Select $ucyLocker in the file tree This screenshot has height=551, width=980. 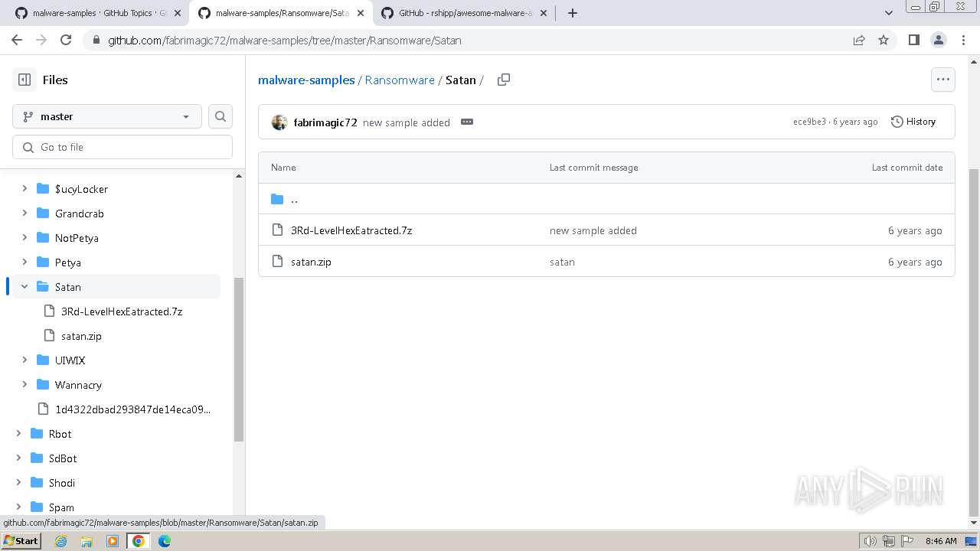pyautogui.click(x=81, y=189)
